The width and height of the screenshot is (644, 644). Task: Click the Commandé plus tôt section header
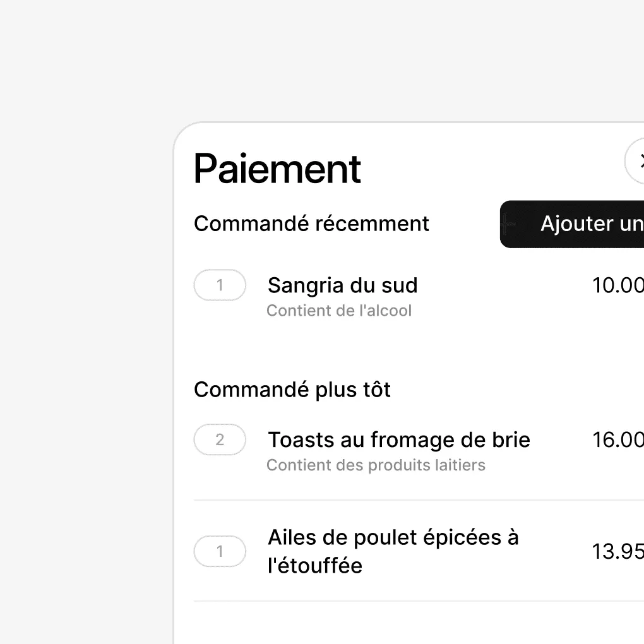click(292, 390)
